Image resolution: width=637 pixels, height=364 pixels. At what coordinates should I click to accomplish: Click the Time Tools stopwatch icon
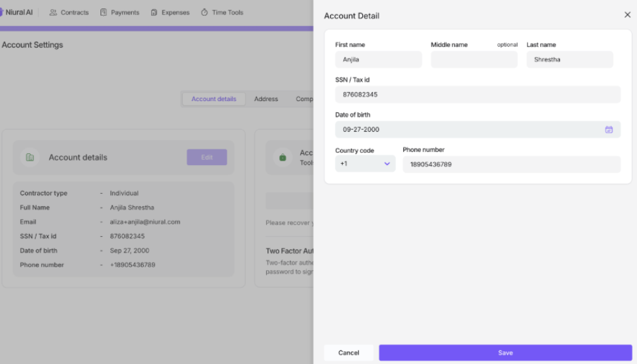tap(204, 12)
